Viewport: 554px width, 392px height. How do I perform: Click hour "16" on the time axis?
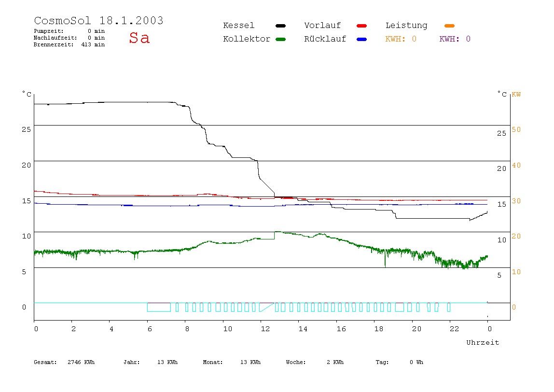341,329
